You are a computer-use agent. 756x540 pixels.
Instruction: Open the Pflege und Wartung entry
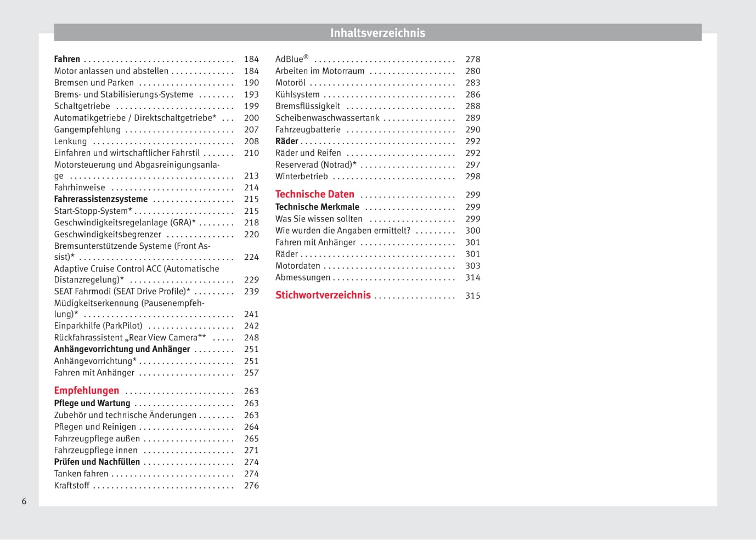pyautogui.click(x=92, y=403)
